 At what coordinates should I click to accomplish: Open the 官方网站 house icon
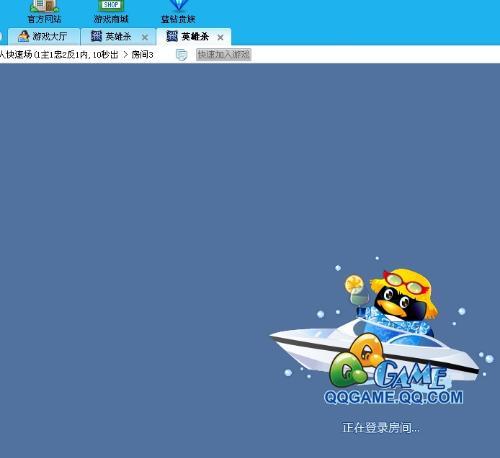45,6
